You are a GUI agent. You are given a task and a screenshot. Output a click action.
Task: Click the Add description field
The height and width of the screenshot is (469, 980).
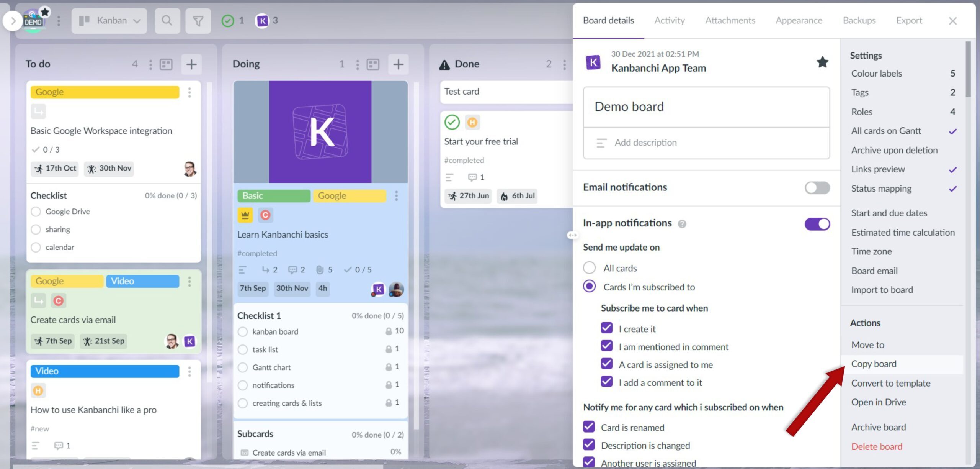pos(706,143)
